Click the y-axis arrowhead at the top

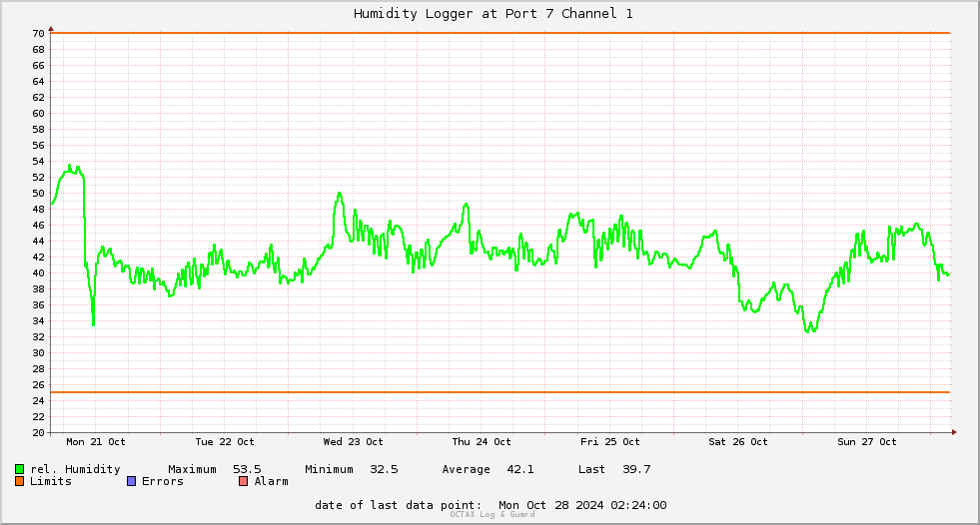pyautogui.click(x=51, y=29)
